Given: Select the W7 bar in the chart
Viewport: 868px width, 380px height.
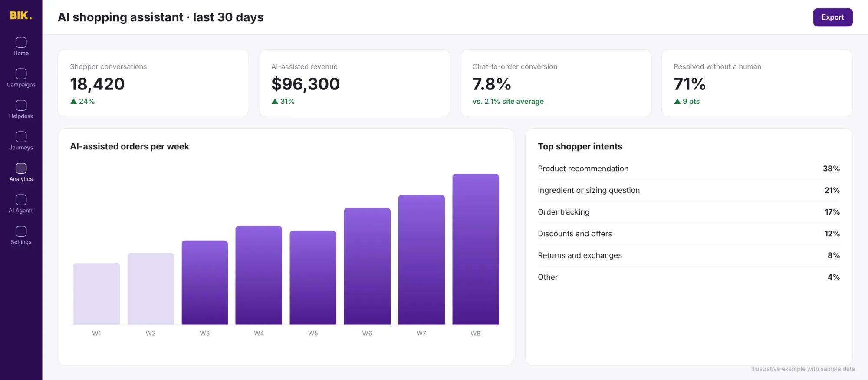Looking at the screenshot, I should [x=421, y=260].
